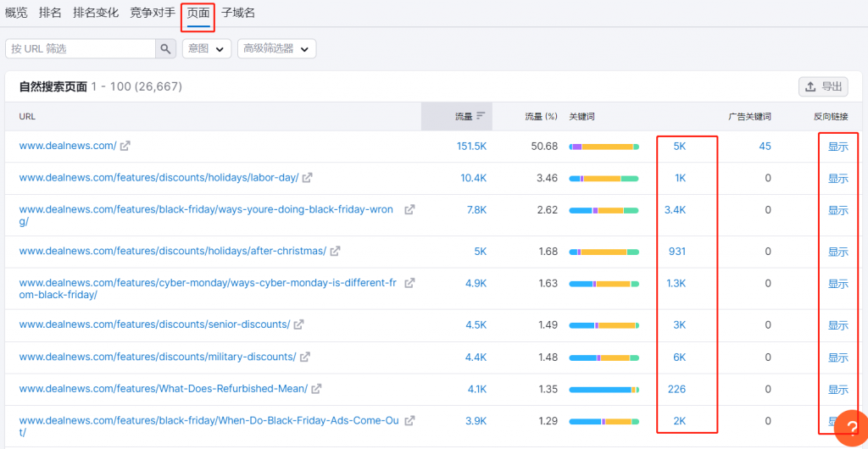Click the sort icon in 流量 column header

point(481,116)
